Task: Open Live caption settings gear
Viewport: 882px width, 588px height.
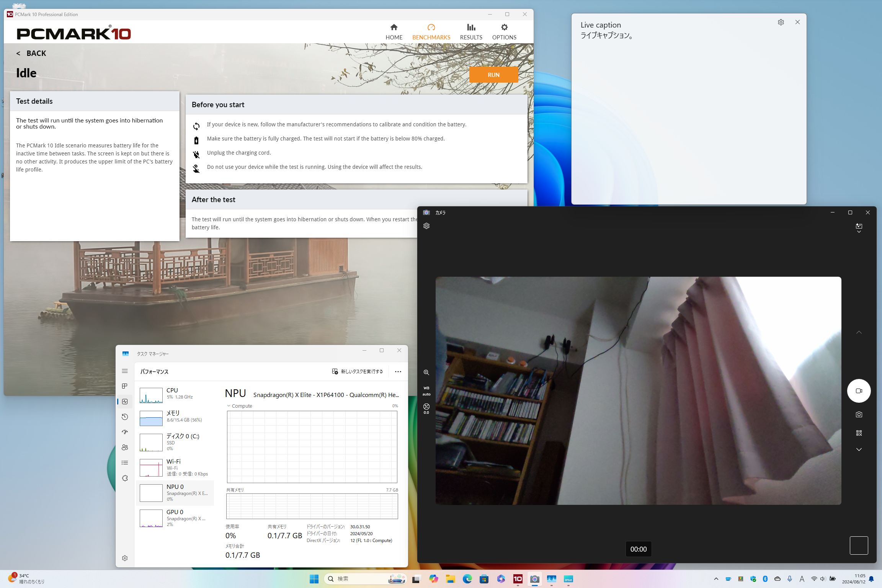Action: (781, 22)
